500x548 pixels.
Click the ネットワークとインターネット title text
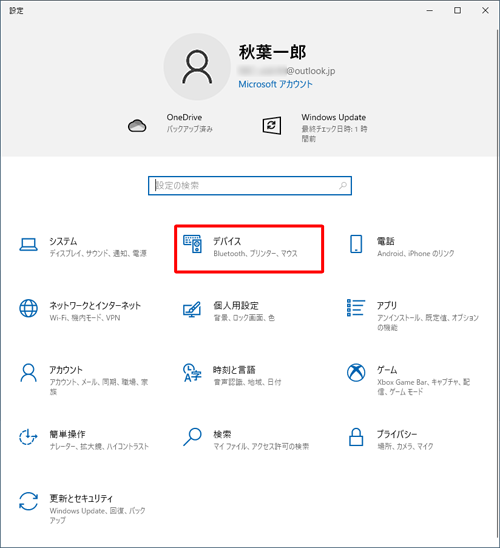[x=95, y=305]
